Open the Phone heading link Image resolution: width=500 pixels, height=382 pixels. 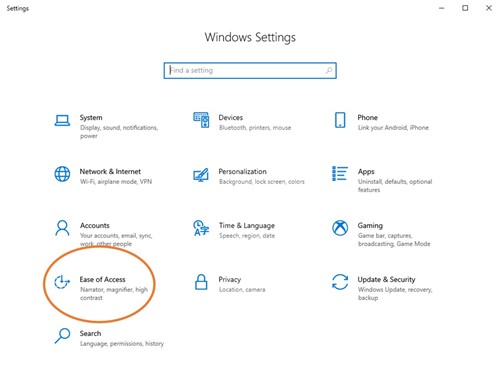tap(368, 117)
